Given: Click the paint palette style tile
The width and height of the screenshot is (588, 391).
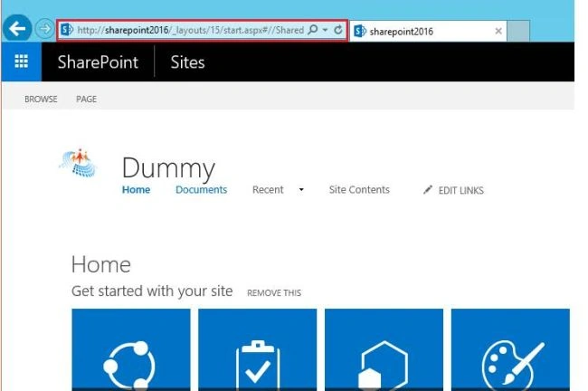Looking at the screenshot, I should (x=510, y=349).
